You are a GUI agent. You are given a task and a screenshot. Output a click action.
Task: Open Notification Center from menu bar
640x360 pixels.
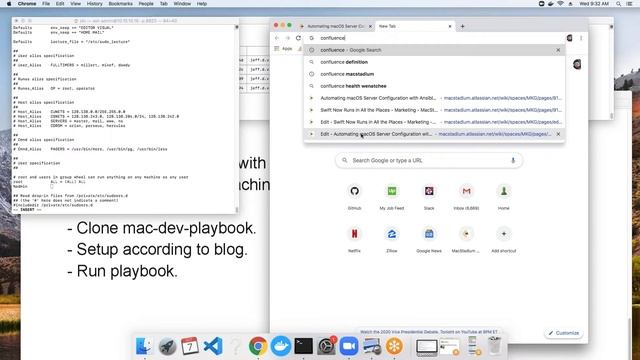click(629, 4)
